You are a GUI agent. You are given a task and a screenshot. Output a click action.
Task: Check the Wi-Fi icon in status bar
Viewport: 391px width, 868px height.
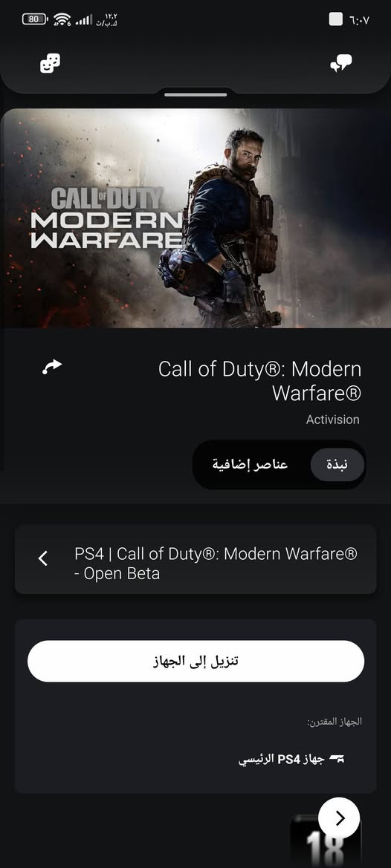click(x=62, y=20)
